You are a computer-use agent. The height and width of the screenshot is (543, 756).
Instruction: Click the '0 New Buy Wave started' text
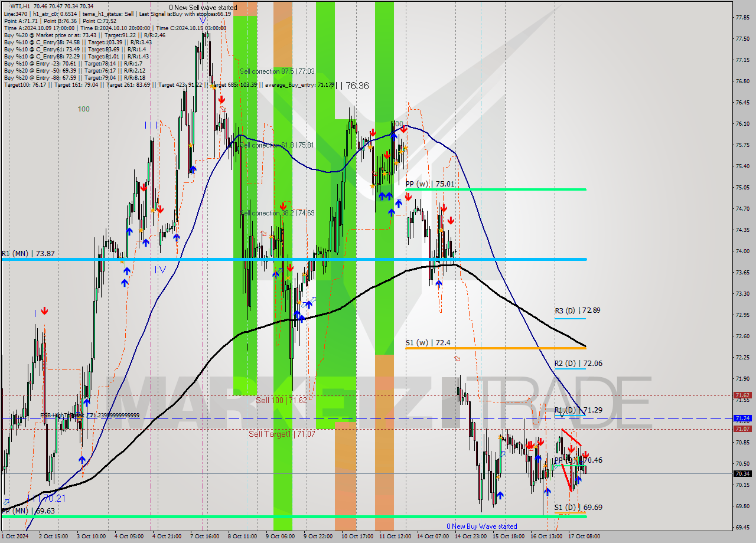click(482, 526)
